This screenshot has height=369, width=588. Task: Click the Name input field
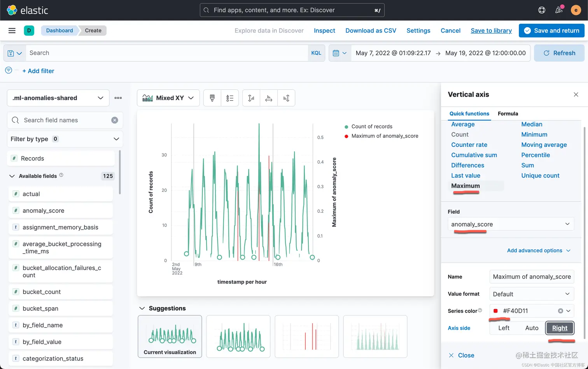coord(532,277)
